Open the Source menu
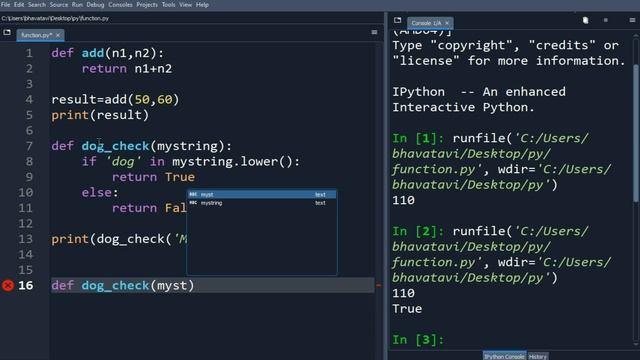640x360 pixels. 59,4
